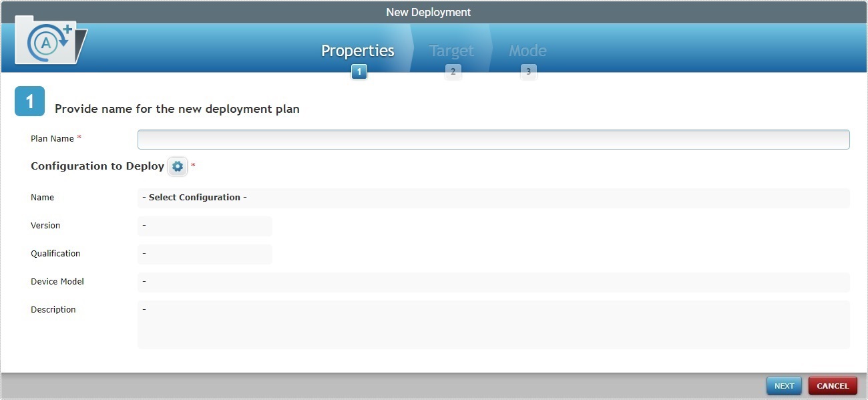The image size is (868, 400).
Task: Click the Description text area
Action: (x=493, y=324)
